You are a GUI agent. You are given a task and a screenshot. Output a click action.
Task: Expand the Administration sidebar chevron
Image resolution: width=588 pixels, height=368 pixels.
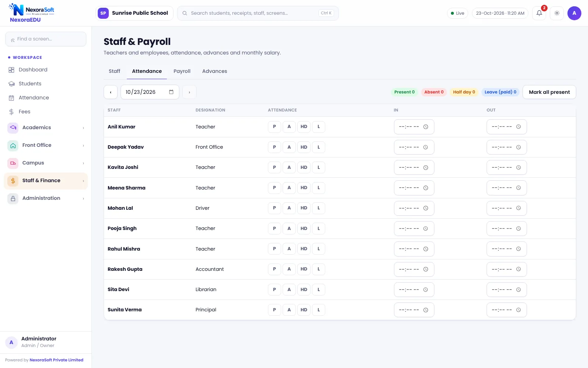pyautogui.click(x=83, y=198)
